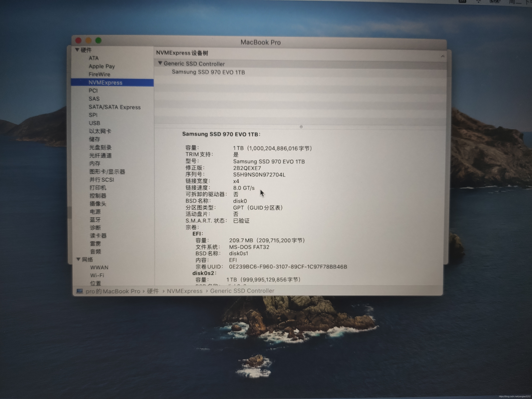
Task: Click NVMExpress in the bottom path bar
Action: click(184, 291)
